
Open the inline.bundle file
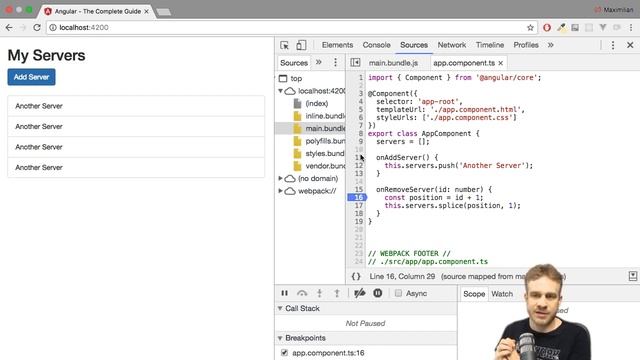(325, 116)
